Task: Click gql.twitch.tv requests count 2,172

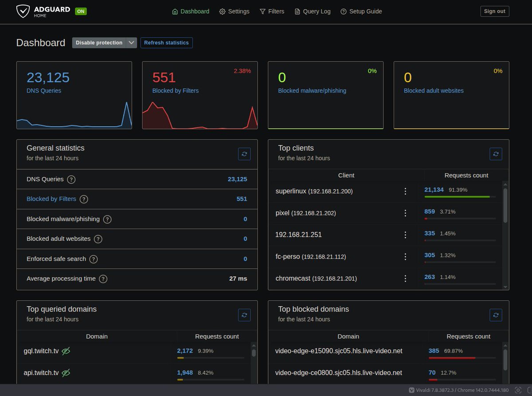Action: click(x=185, y=351)
